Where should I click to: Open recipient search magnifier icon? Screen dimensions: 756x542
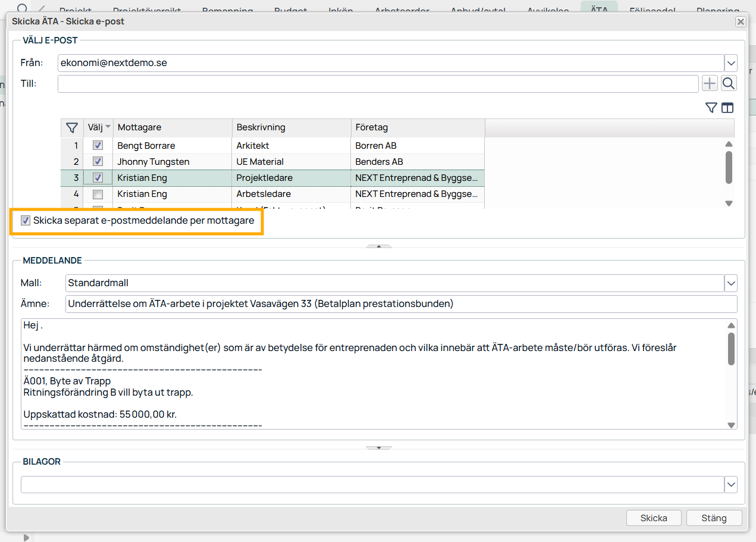729,83
